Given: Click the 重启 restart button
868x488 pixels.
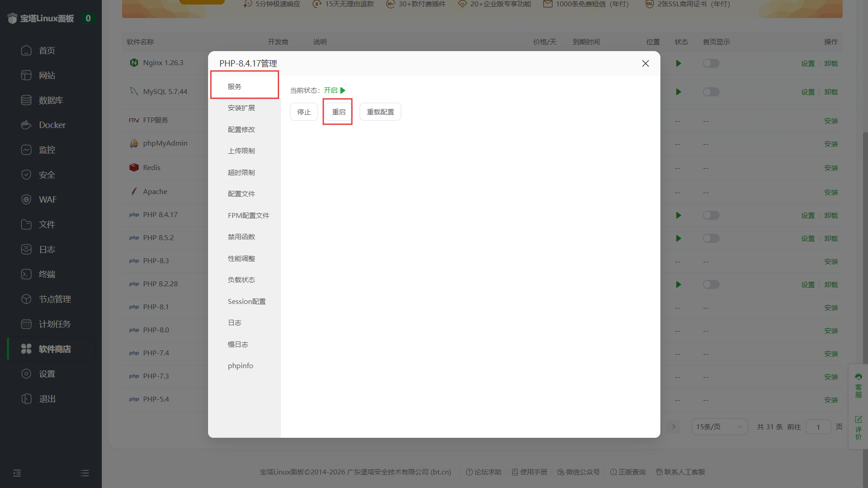Looking at the screenshot, I should [337, 112].
